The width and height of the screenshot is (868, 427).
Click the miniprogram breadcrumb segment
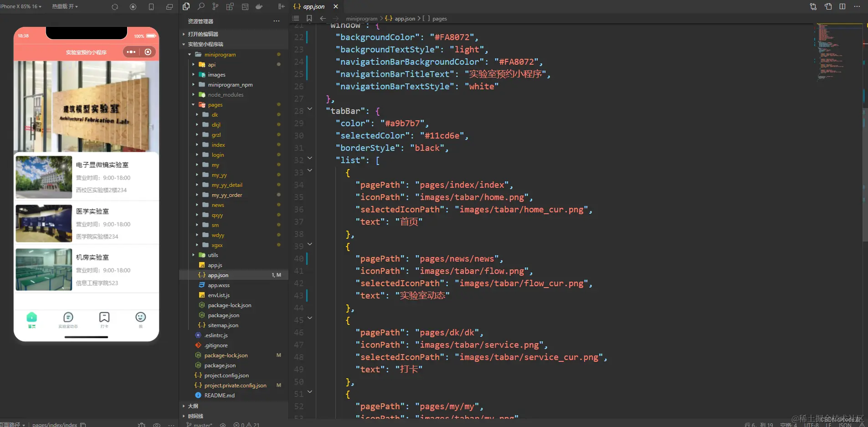pyautogui.click(x=362, y=19)
